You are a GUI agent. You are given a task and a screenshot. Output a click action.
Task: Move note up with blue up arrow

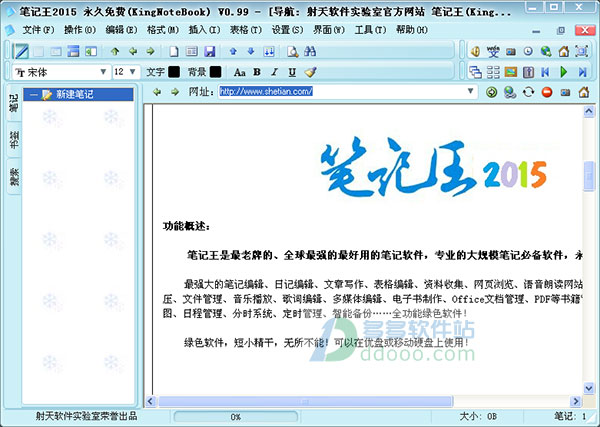point(233,51)
